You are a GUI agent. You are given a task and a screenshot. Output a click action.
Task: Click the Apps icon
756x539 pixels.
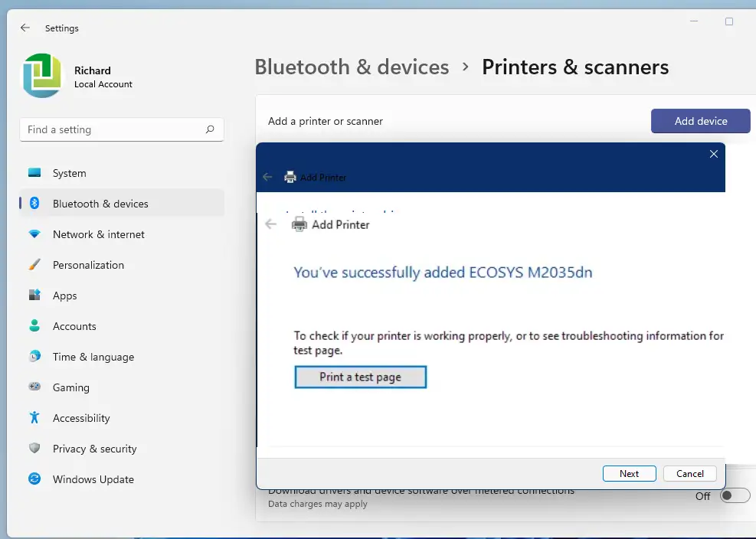point(34,295)
